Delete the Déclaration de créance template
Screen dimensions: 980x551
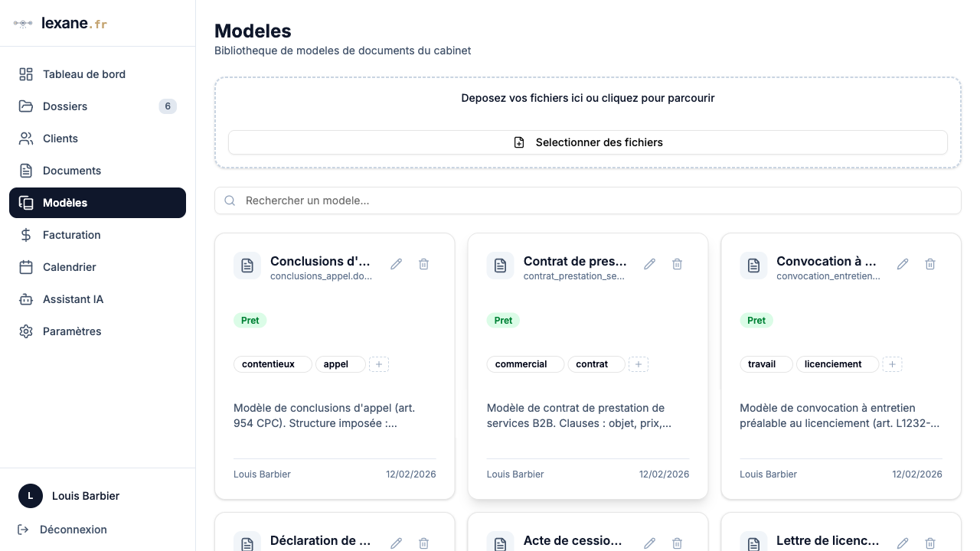pos(423,543)
